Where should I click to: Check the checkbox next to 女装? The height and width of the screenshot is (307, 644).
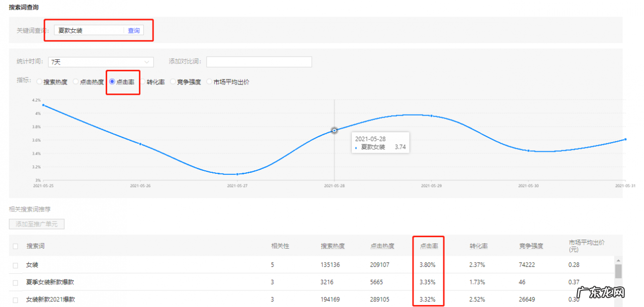(x=15, y=265)
